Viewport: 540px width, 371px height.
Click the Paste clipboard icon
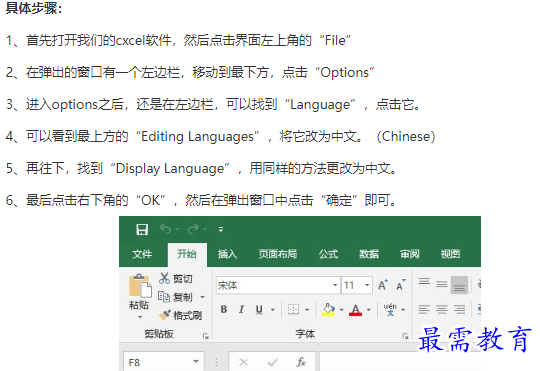[139, 286]
